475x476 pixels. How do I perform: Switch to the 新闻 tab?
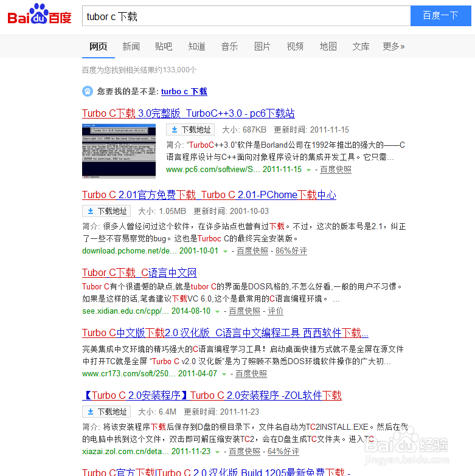coord(131,46)
